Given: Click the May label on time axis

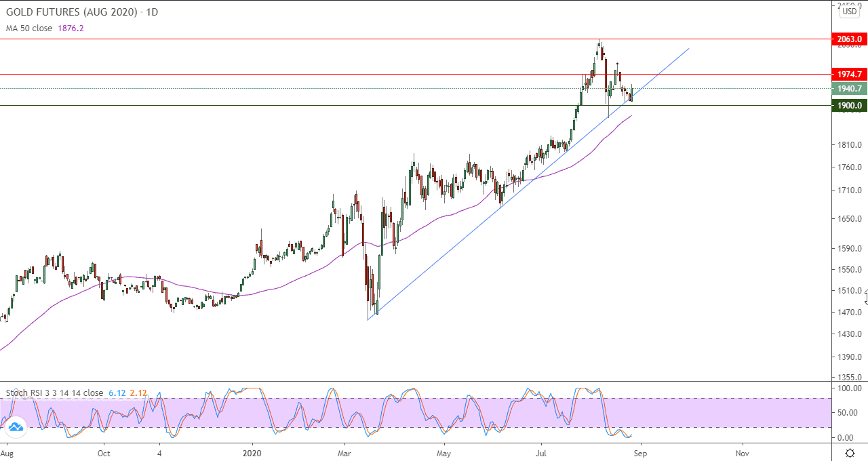Looking at the screenshot, I should point(443,452).
